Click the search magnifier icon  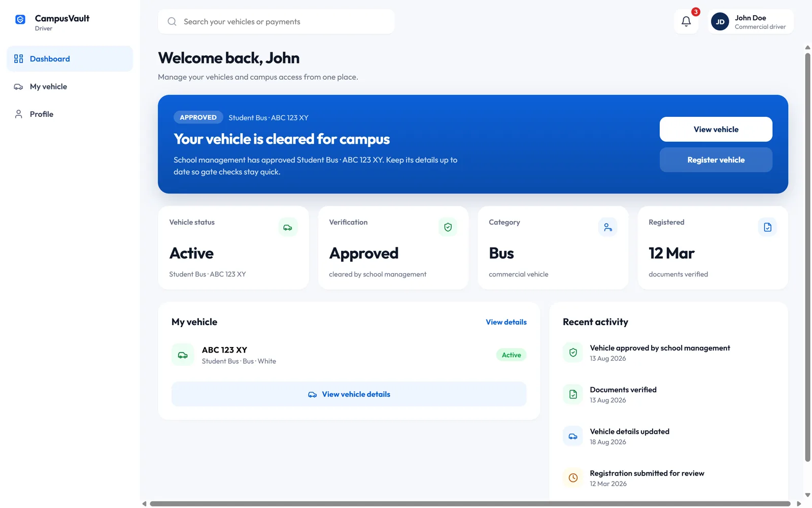pyautogui.click(x=172, y=21)
